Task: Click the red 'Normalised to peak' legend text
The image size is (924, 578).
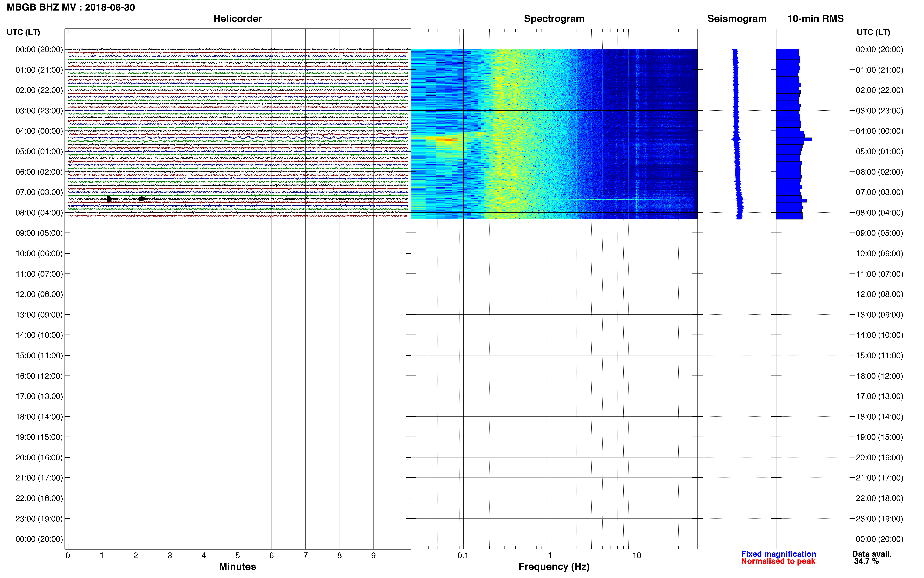Action: pyautogui.click(x=778, y=561)
